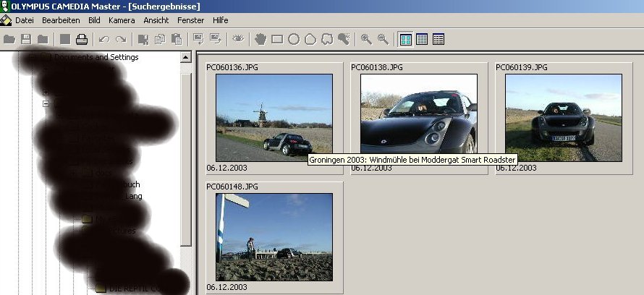Click the print icon in toolbar
Screen dimensions: 644x295
pyautogui.click(x=82, y=39)
